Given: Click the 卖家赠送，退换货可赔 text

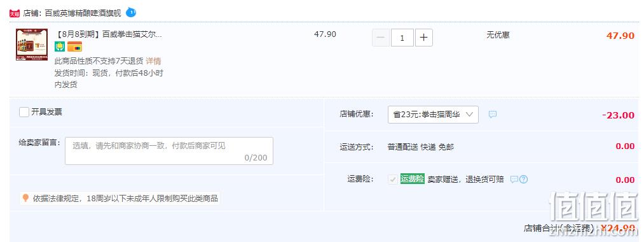Looking at the screenshot, I should tap(465, 180).
